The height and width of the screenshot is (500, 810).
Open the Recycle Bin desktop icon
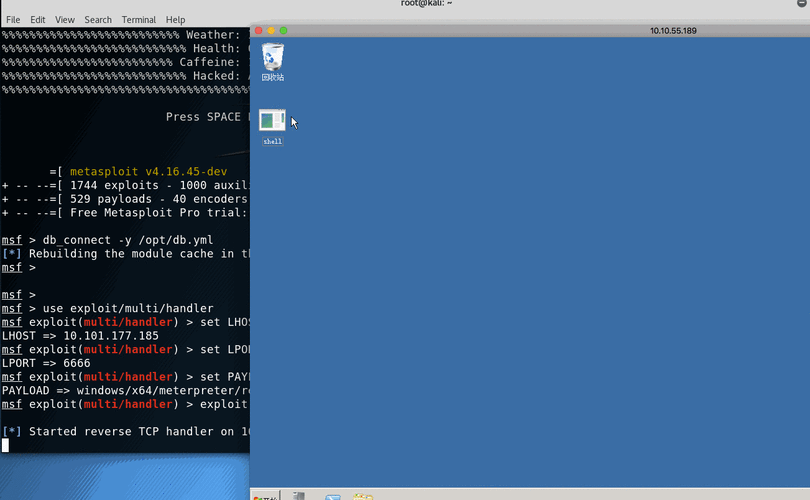pos(273,62)
